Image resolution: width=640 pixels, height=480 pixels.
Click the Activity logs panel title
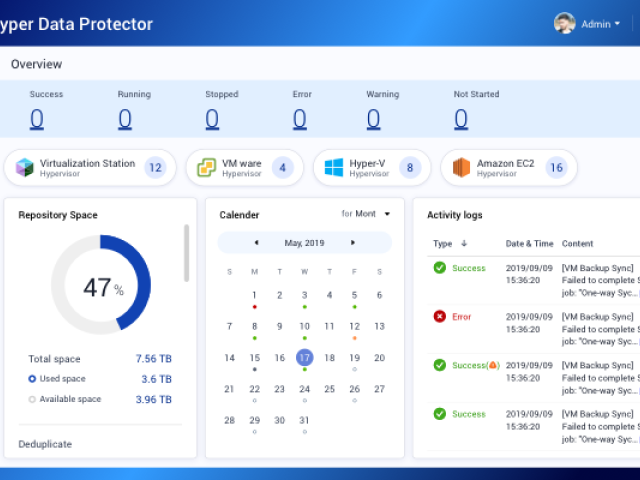point(455,215)
